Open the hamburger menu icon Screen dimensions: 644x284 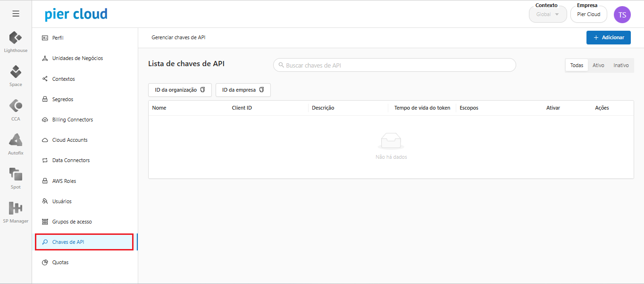[x=16, y=14]
